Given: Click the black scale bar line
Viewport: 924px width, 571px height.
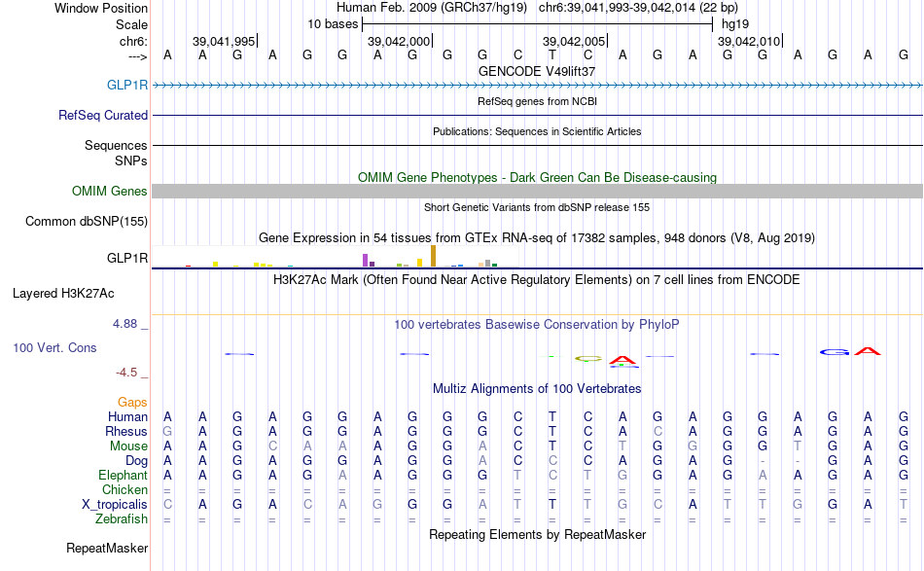Looking at the screenshot, I should point(538,24).
